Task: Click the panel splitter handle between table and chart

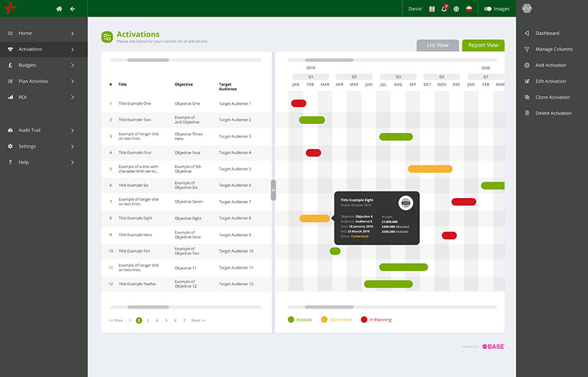Action: 273,190
